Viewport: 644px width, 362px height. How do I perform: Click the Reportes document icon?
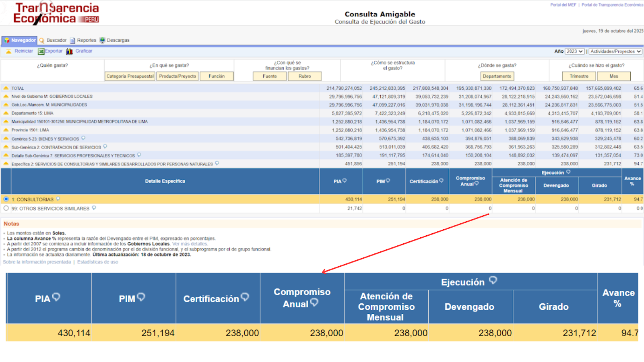coord(72,41)
